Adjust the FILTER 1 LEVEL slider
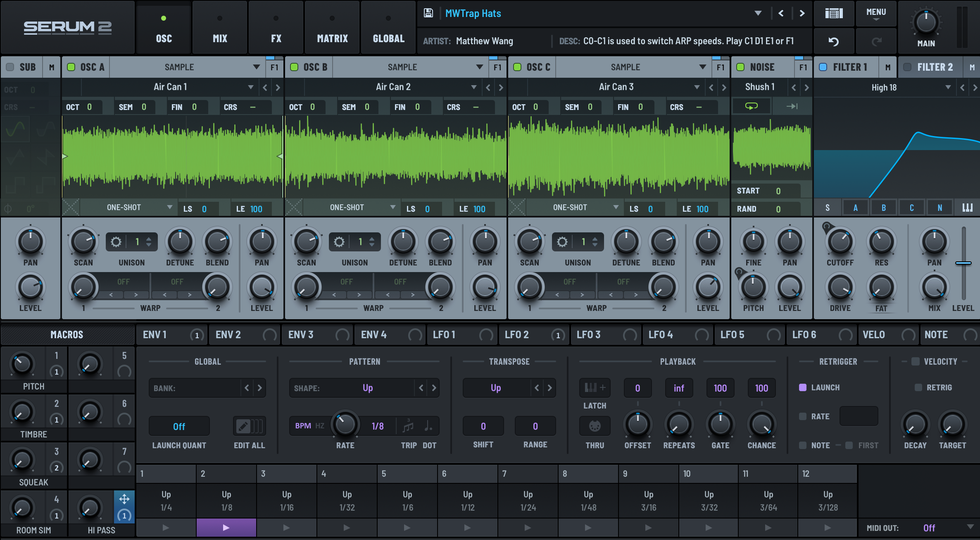The height and width of the screenshot is (540, 980). [x=963, y=263]
